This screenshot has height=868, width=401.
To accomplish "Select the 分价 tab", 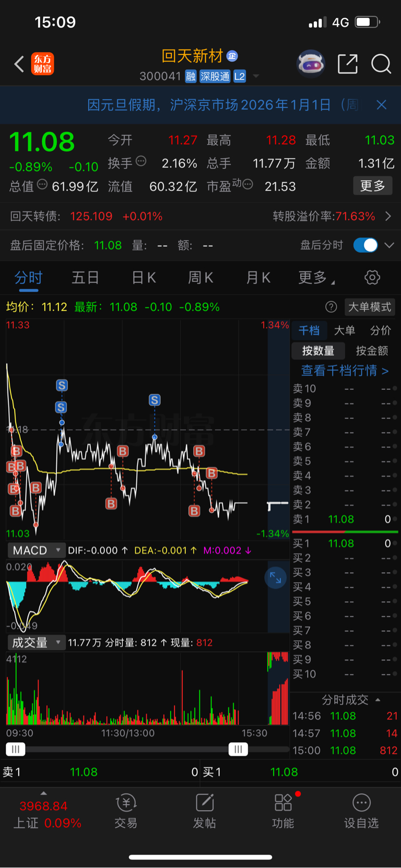I will click(x=380, y=330).
